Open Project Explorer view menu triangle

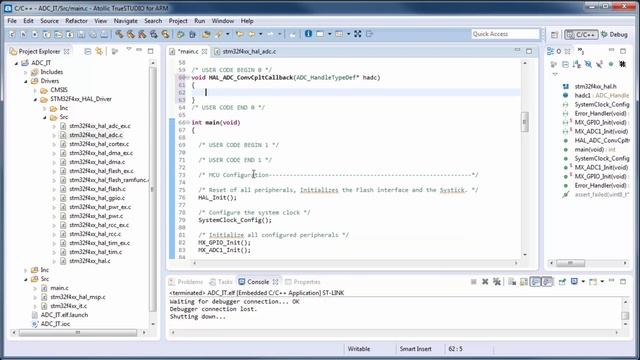[x=129, y=50]
